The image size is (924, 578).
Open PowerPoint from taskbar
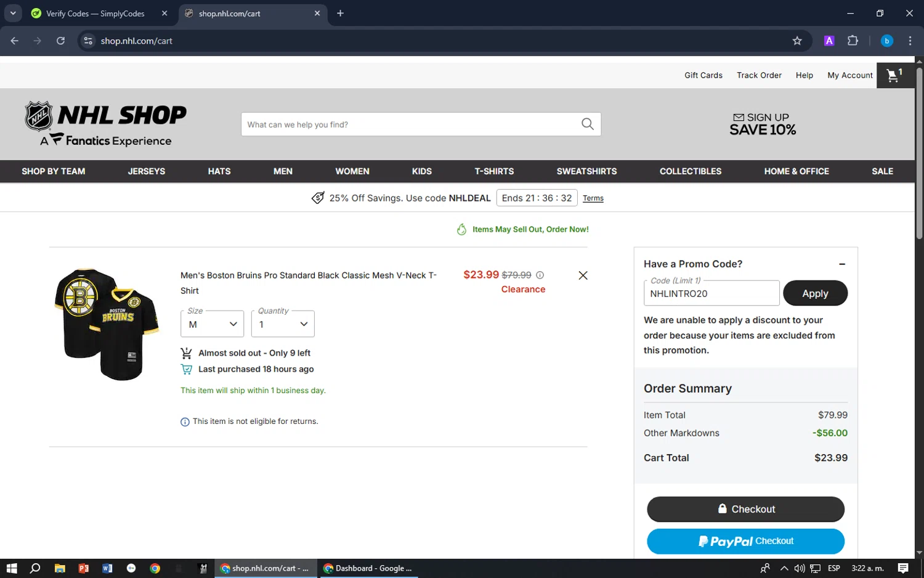84,568
